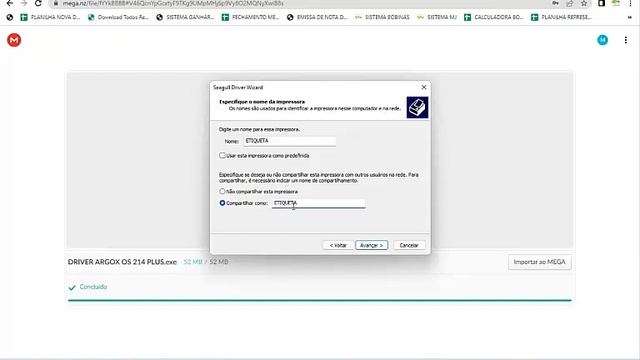Click the Concluído status text
This screenshot has width=640, height=360.
point(93,287)
